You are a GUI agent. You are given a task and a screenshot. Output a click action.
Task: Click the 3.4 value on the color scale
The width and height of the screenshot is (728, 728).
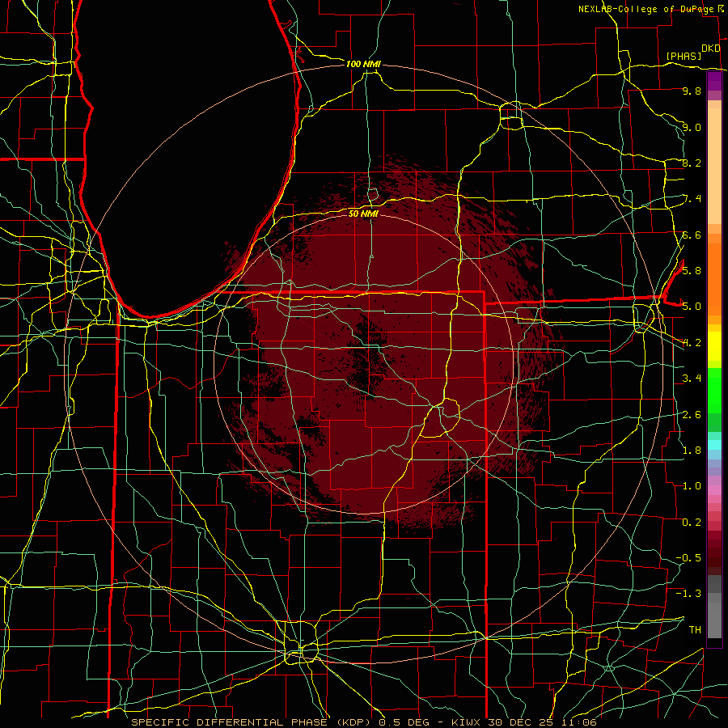click(x=692, y=378)
